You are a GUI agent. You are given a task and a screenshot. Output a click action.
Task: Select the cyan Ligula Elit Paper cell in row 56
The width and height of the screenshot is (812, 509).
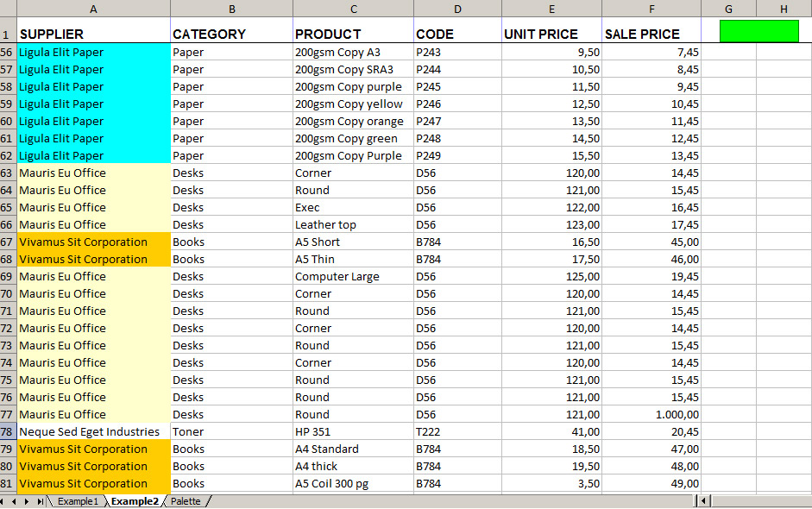93,52
